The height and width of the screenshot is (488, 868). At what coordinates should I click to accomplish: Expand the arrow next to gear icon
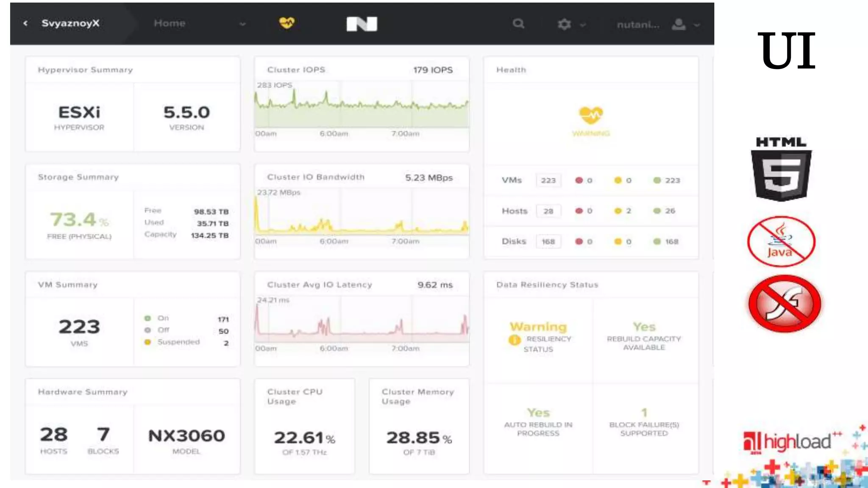(x=583, y=25)
